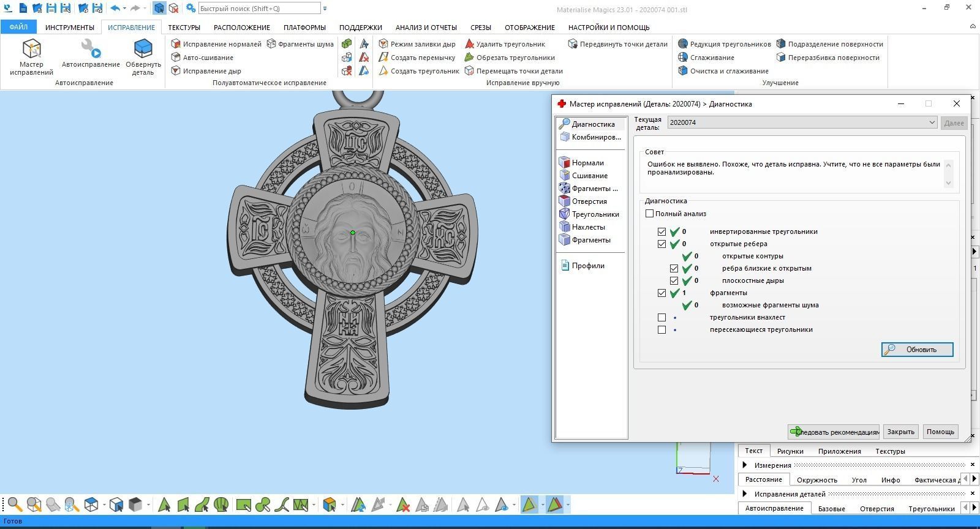Image resolution: width=980 pixels, height=529 pixels.
Task: Click Быстрый поиск search field
Action: pyautogui.click(x=259, y=9)
